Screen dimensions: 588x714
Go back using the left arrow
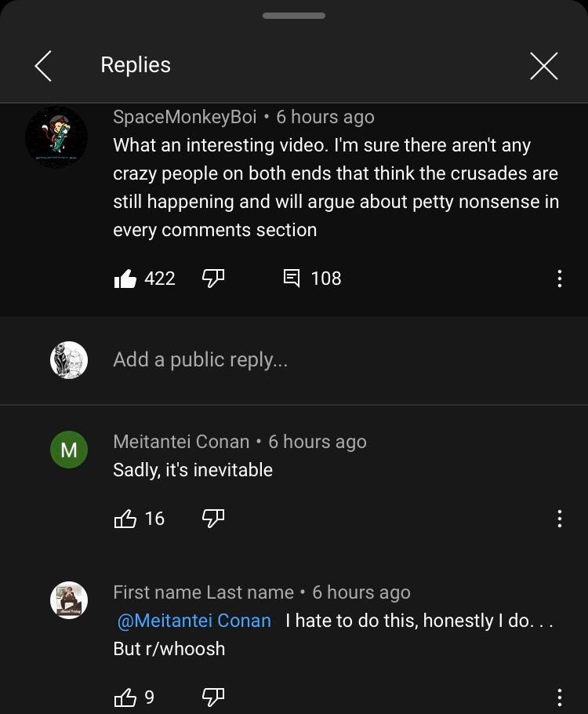tap(44, 66)
